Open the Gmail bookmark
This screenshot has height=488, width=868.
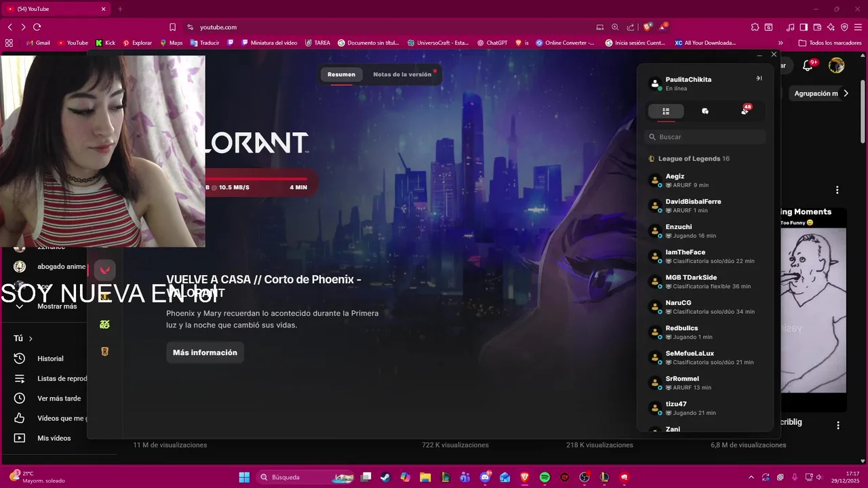[38, 43]
